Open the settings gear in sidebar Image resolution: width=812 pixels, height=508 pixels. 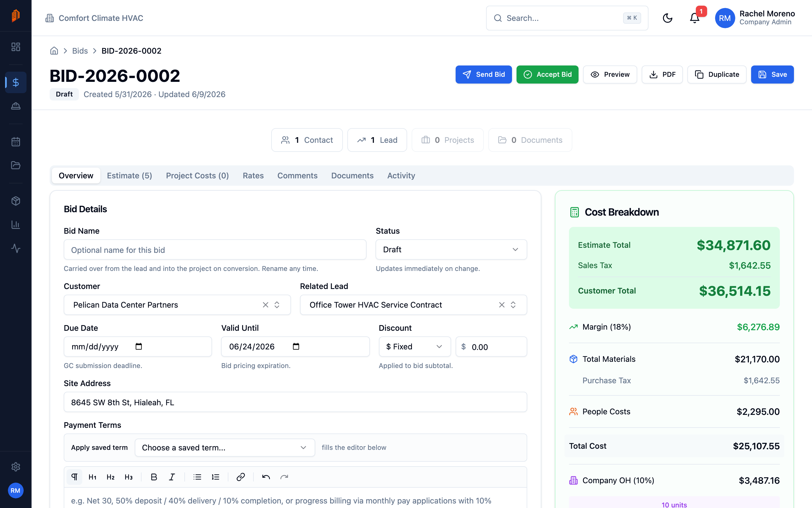[16, 467]
